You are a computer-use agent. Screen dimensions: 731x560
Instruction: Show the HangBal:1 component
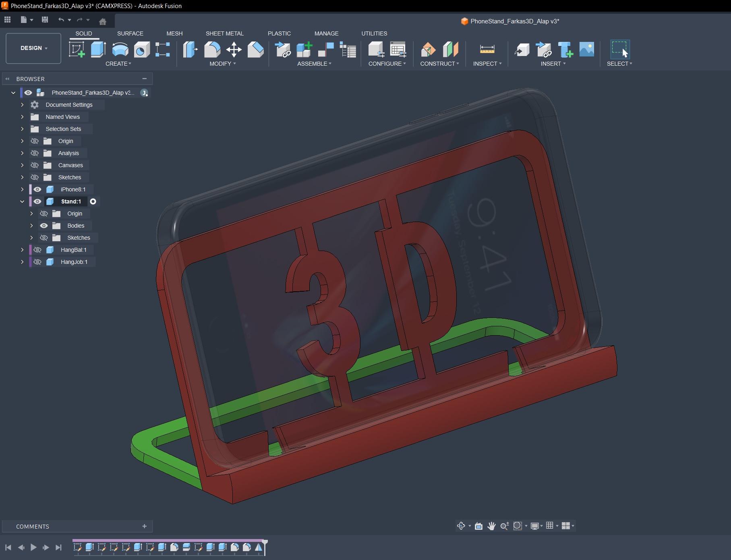coord(37,250)
